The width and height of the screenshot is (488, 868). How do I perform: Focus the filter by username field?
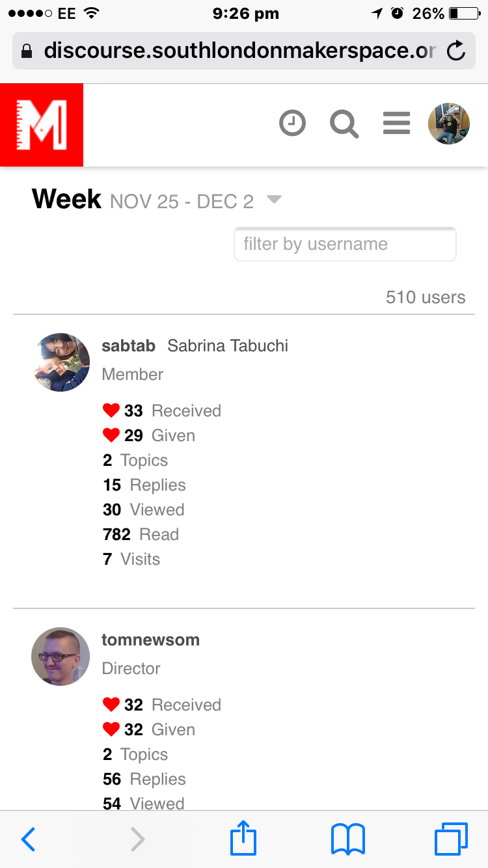pos(345,244)
